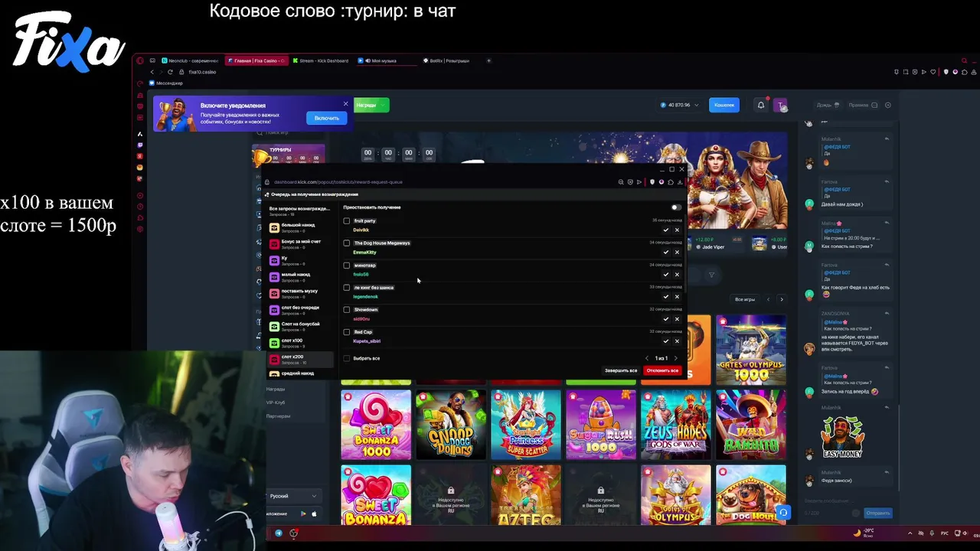Switch to the BotRix Розыгрыши browser tab

point(451,60)
